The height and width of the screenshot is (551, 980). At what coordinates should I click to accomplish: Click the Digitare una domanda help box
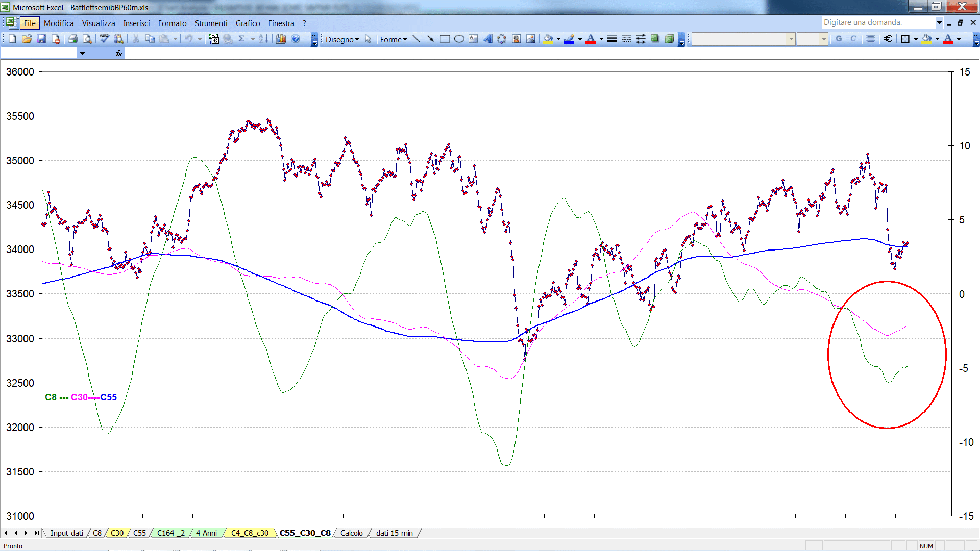(878, 22)
